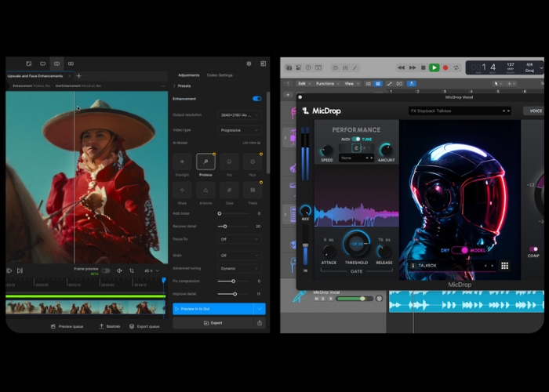Open the FX Slapback Talkbox preset selector
Screen dimensions: 549x392
(460, 111)
